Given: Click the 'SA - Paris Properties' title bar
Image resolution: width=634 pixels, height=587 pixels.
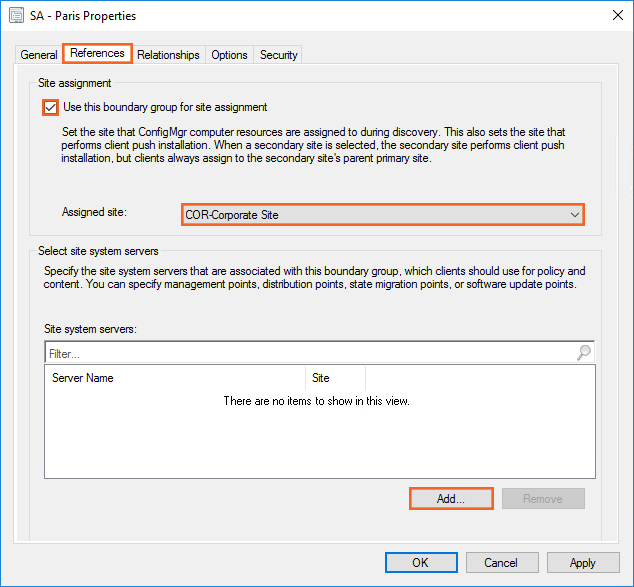Looking at the screenshot, I should (x=300, y=16).
